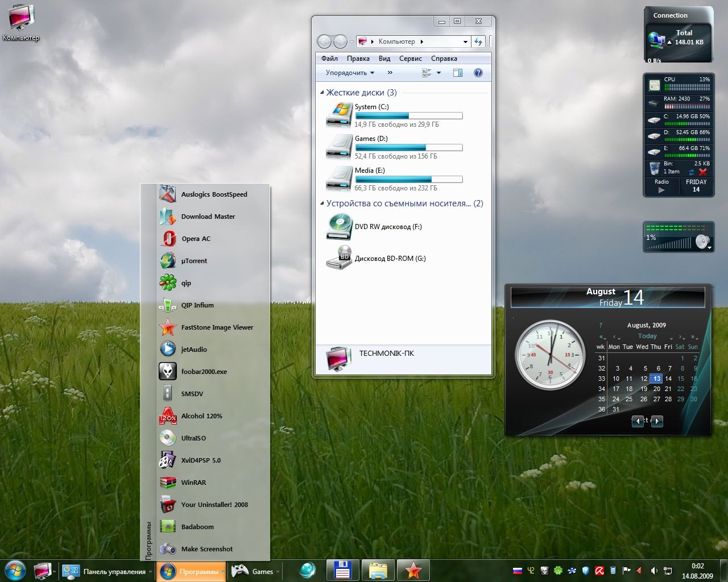This screenshot has height=582, width=728.
Task: Open the Упорядочить dropdown
Action: [350, 73]
